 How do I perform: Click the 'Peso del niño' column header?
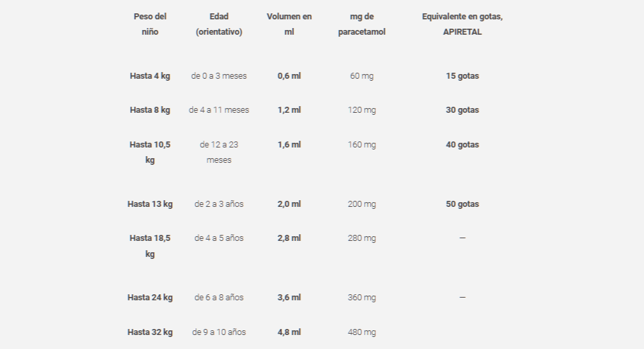point(150,24)
